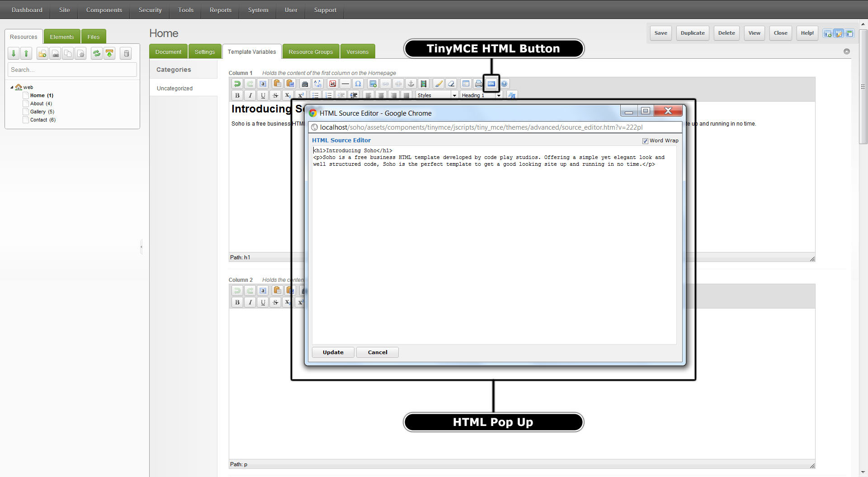This screenshot has width=868, height=477.
Task: Click Undo in Column 1 editor toolbar
Action: [x=237, y=84]
